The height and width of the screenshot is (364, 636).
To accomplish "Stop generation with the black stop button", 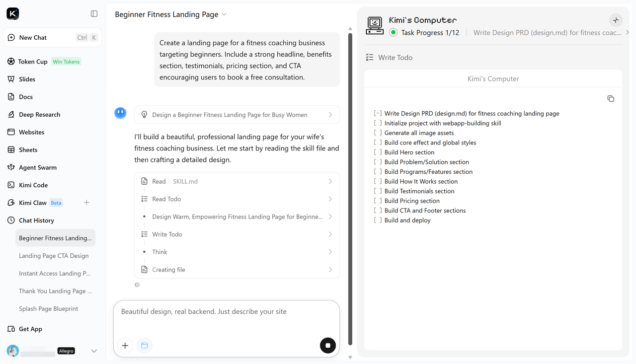I will (x=328, y=346).
